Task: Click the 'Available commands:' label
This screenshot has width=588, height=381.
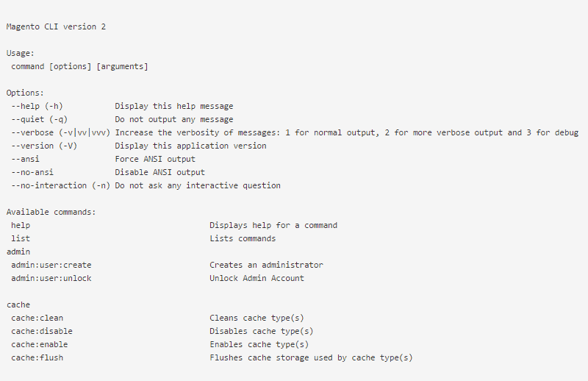Action: (51, 213)
